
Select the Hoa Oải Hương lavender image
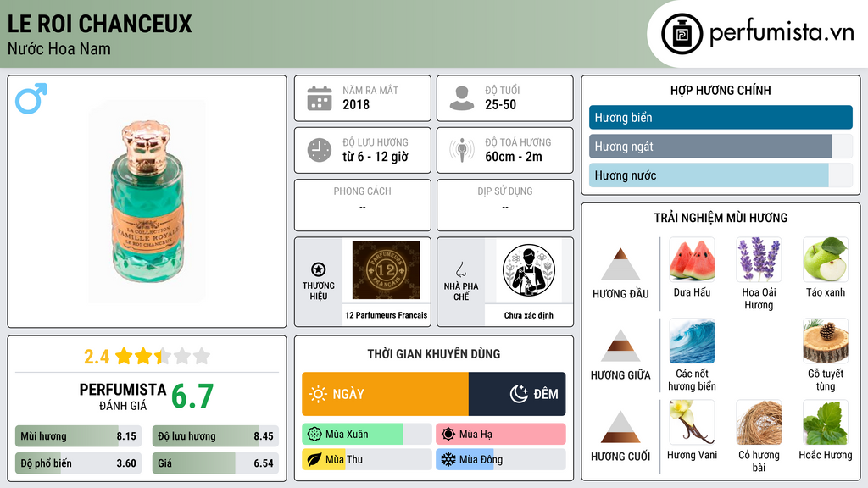coord(759,259)
